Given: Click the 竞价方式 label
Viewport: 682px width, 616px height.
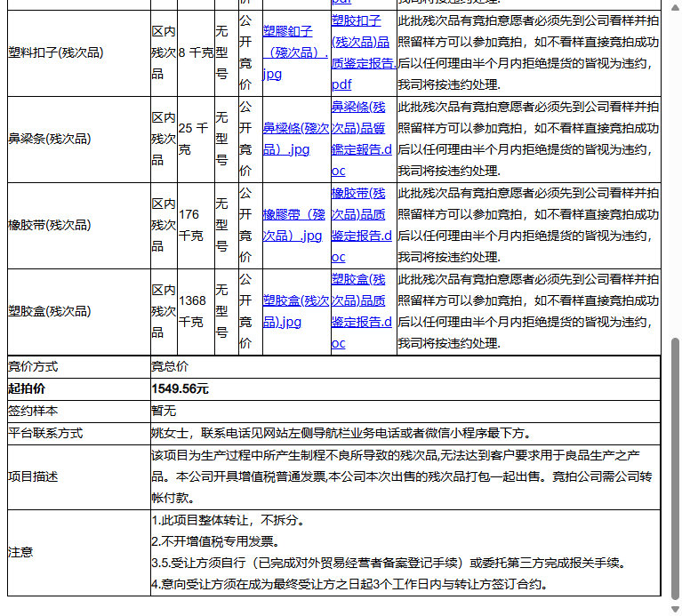Looking at the screenshot, I should tap(33, 366).
